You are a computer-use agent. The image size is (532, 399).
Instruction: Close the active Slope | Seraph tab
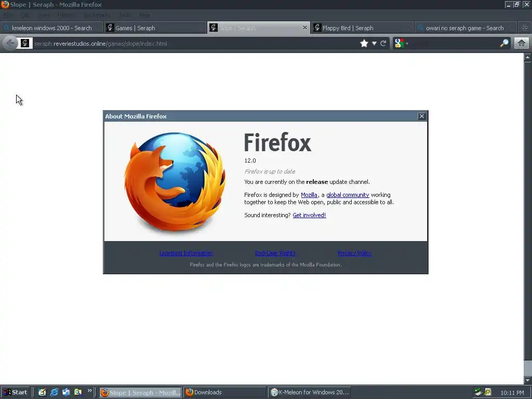[304, 28]
